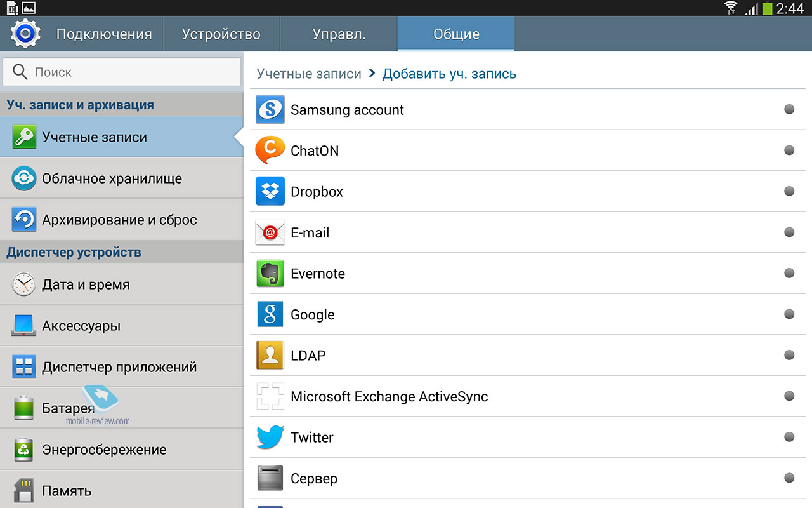Image resolution: width=812 pixels, height=508 pixels.
Task: Choose the Samsung account label
Action: [347, 110]
